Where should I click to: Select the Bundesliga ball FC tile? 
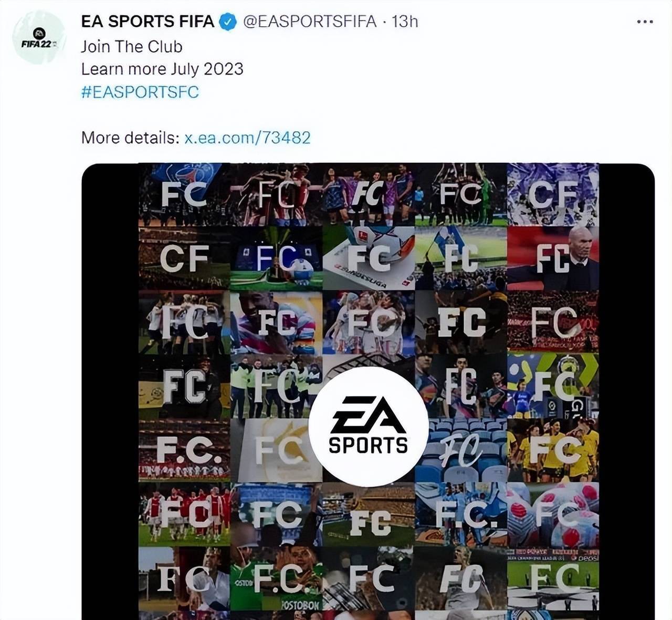point(369,259)
